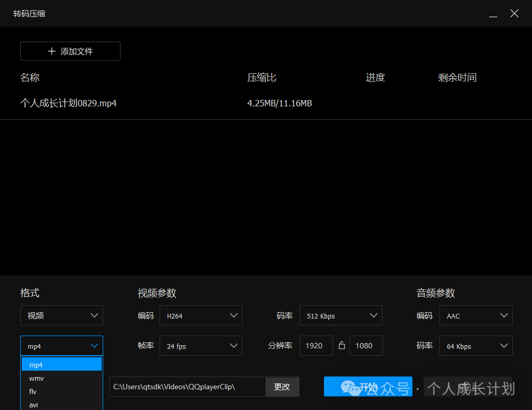Toggle the resolution aspect ratio lock icon
Viewport: 532px width, 410px height.
342,345
